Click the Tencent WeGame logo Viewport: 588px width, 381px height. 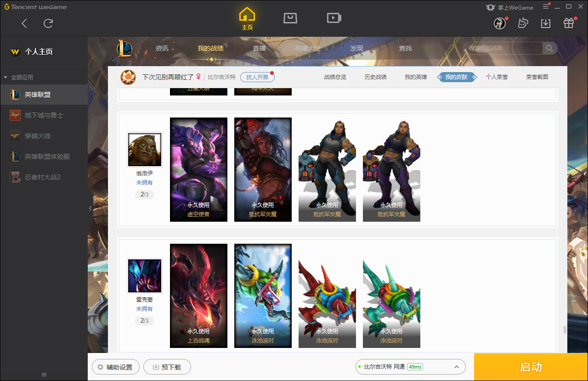coord(36,7)
